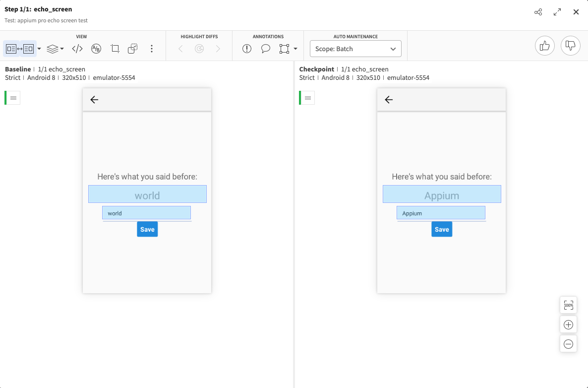
Task: Open the Scope: Batch dropdown
Action: (x=355, y=49)
